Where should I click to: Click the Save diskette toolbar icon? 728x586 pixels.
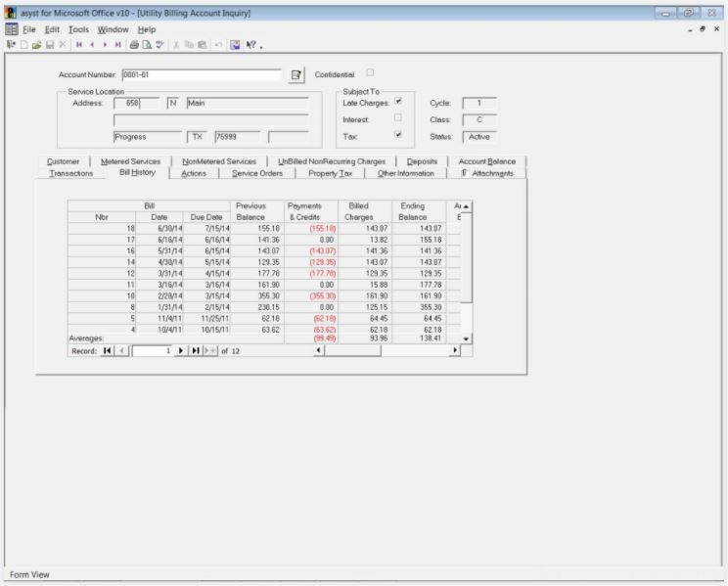[x=50, y=45]
